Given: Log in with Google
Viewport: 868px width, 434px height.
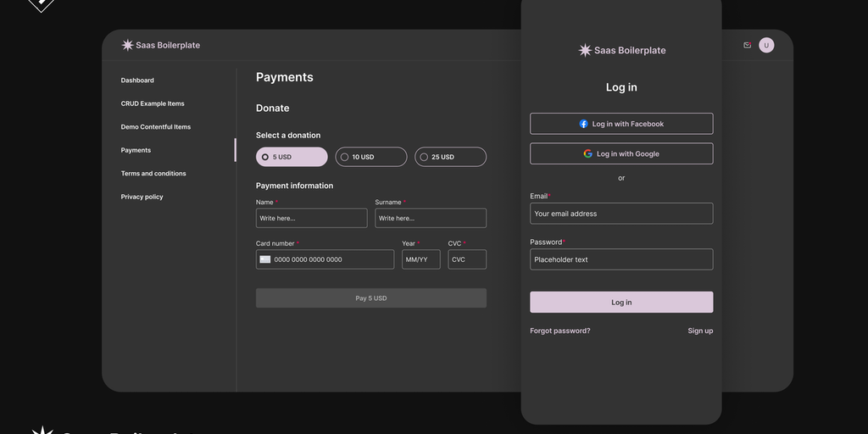Looking at the screenshot, I should pyautogui.click(x=621, y=154).
